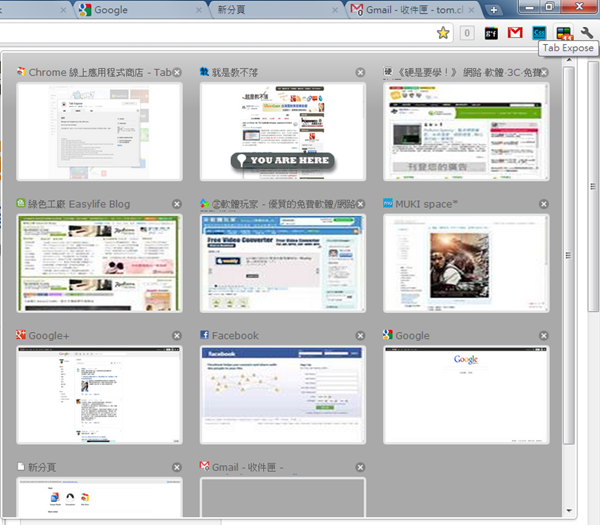Open the Chrome 線上應用程式商店 thumbnail
The image size is (600, 525).
[99, 131]
